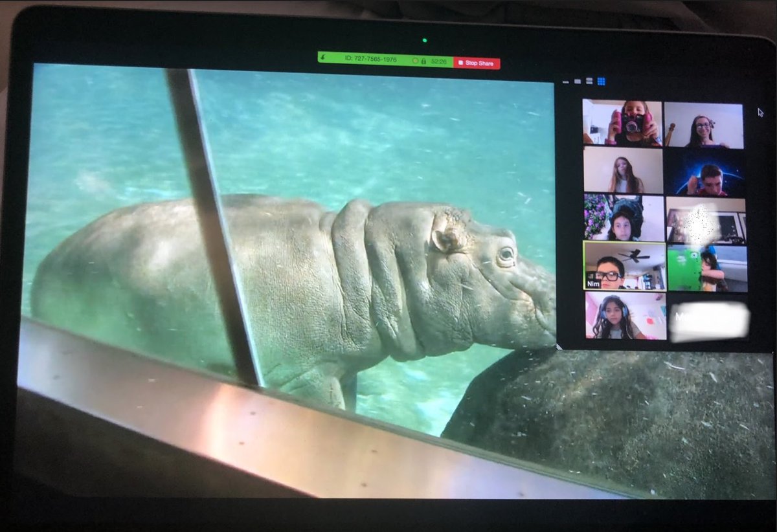Viewport: 777px width, 532px height.
Task: Show only the active speaker video icon
Action: [577, 82]
